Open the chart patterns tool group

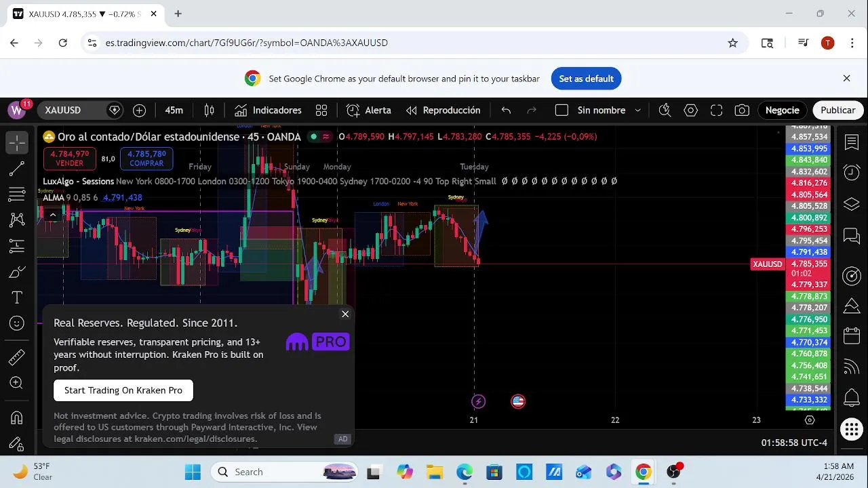[17, 220]
